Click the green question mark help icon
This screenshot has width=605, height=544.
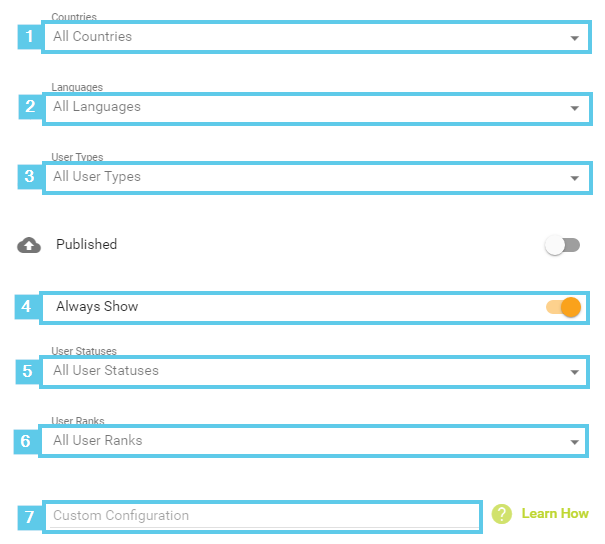pos(502,514)
